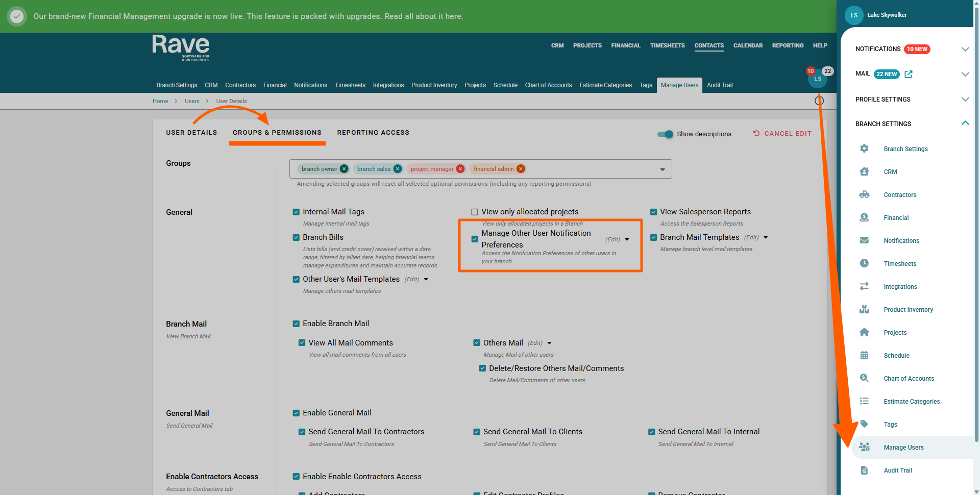Screen dimensions: 980x495
Task: Click the Product Inventory boxes icon
Action: [864, 309]
